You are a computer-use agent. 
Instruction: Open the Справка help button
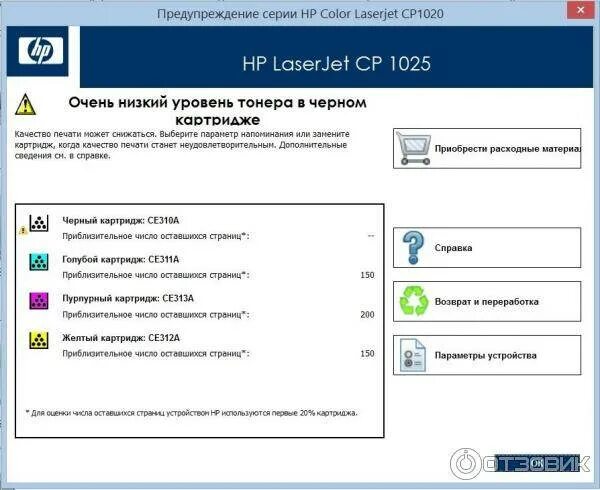(487, 247)
